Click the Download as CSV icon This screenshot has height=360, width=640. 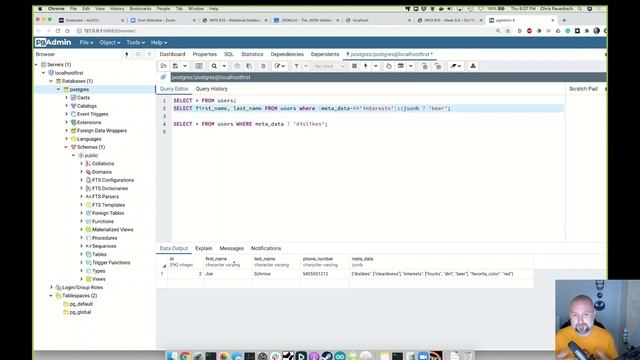473,66
